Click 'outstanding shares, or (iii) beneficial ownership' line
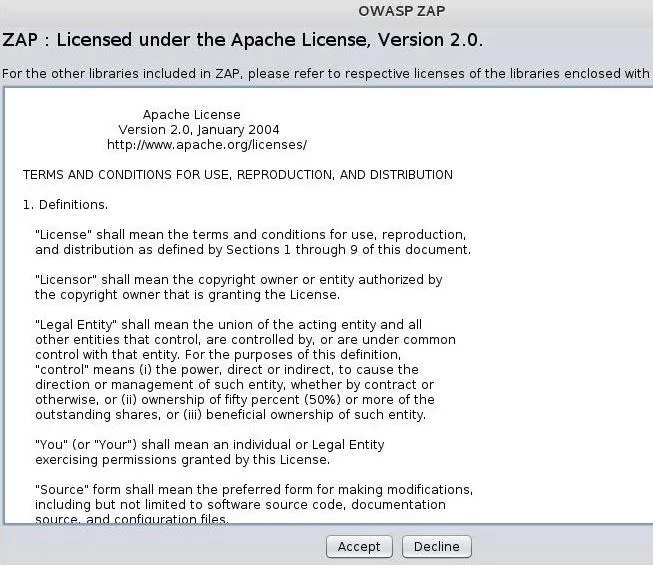Image resolution: width=653 pixels, height=565 pixels. (231, 414)
